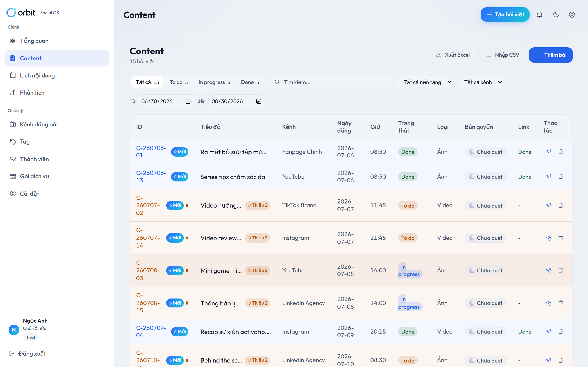Click the Xuất Excel button
Screen dimensions: 588x367
453,55
